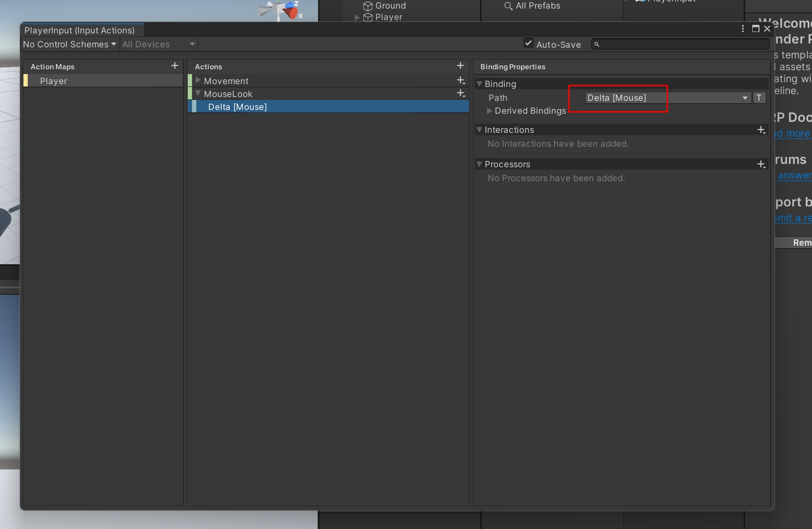Toggle the Auto-Save checkbox
812x529 pixels.
pyautogui.click(x=528, y=43)
